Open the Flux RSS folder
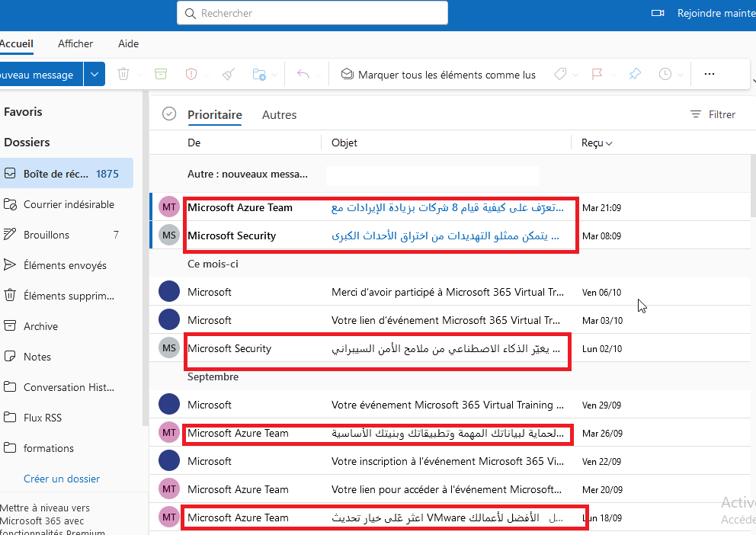The image size is (756, 535). (66, 418)
